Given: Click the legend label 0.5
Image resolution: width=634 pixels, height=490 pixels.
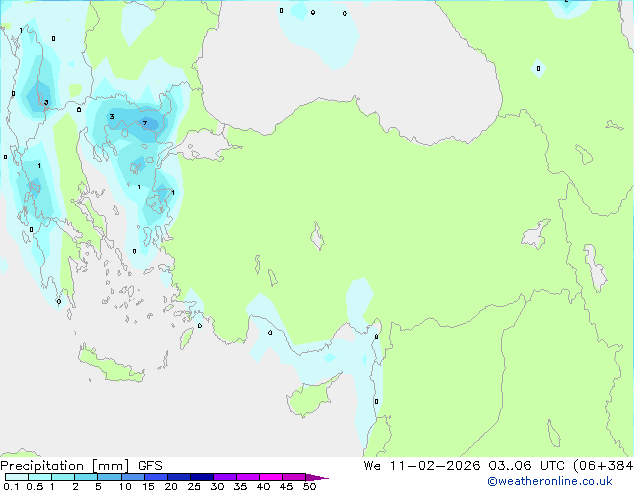Looking at the screenshot, I should coord(35,486).
